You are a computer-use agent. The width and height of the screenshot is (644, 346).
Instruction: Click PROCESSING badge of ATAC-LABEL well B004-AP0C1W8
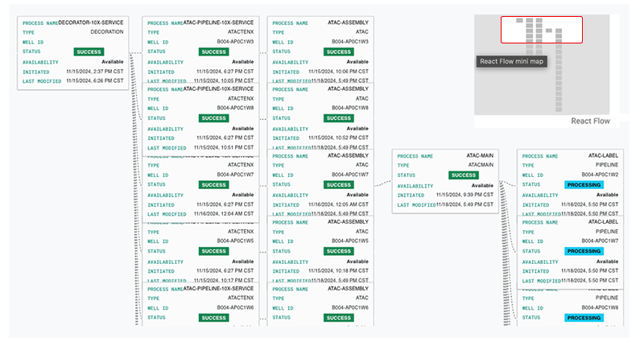pyautogui.click(x=584, y=318)
